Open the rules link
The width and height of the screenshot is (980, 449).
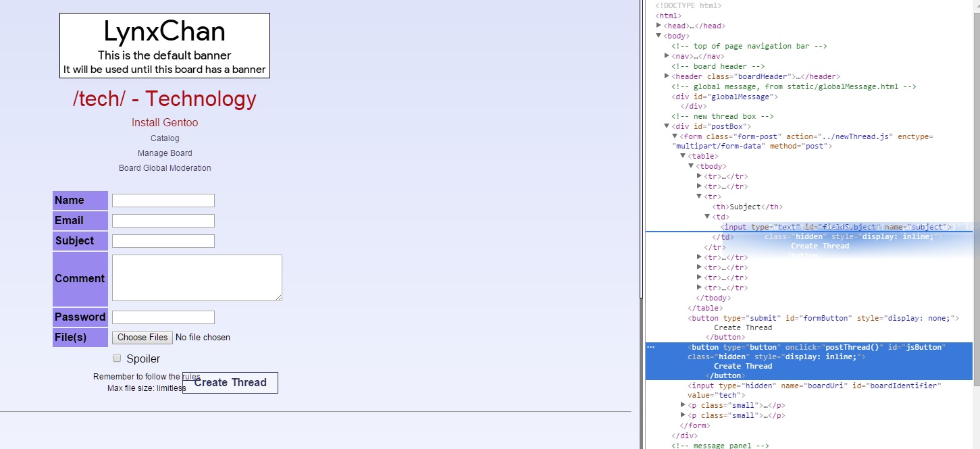click(x=191, y=376)
